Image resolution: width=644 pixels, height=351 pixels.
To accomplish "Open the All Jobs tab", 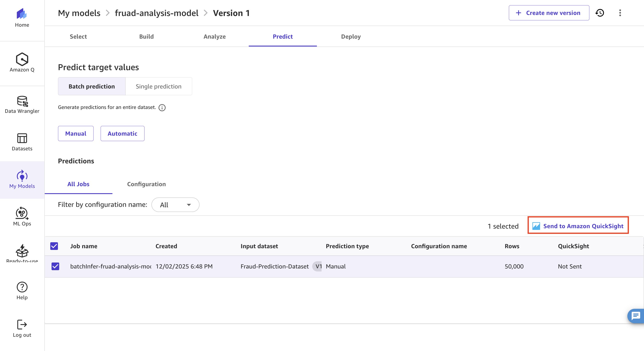I will pyautogui.click(x=78, y=184).
